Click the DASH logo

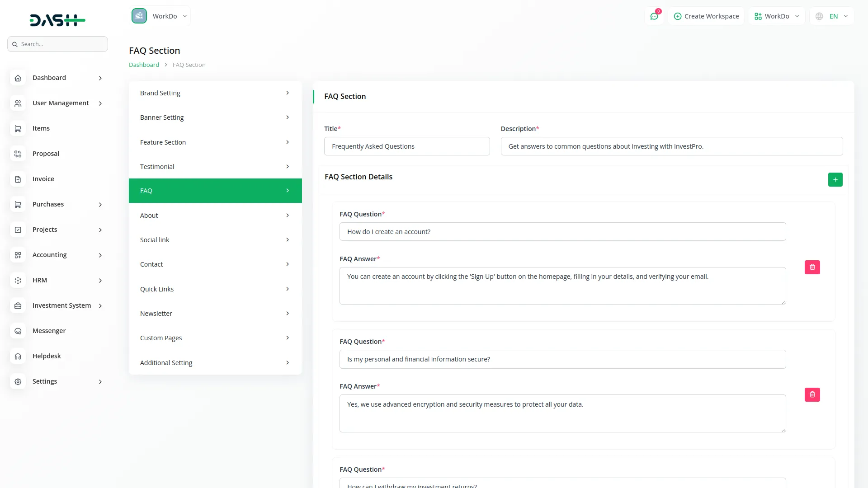coord(57,20)
